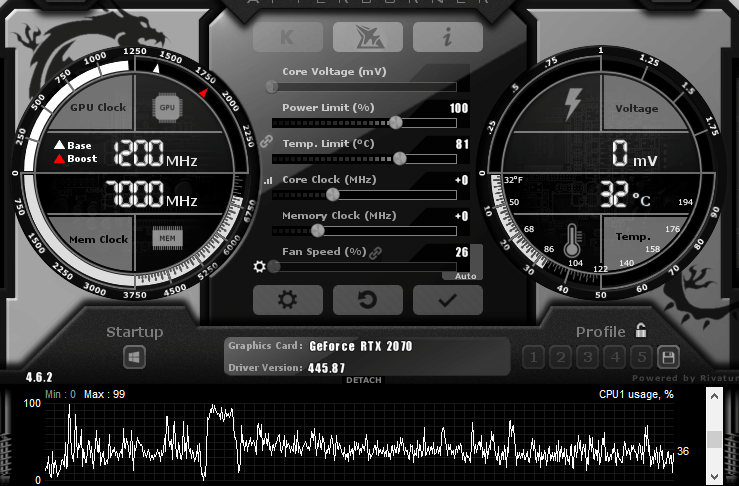Click the DETACH monitor button
Screen dimensions: 739x486
pos(363,380)
